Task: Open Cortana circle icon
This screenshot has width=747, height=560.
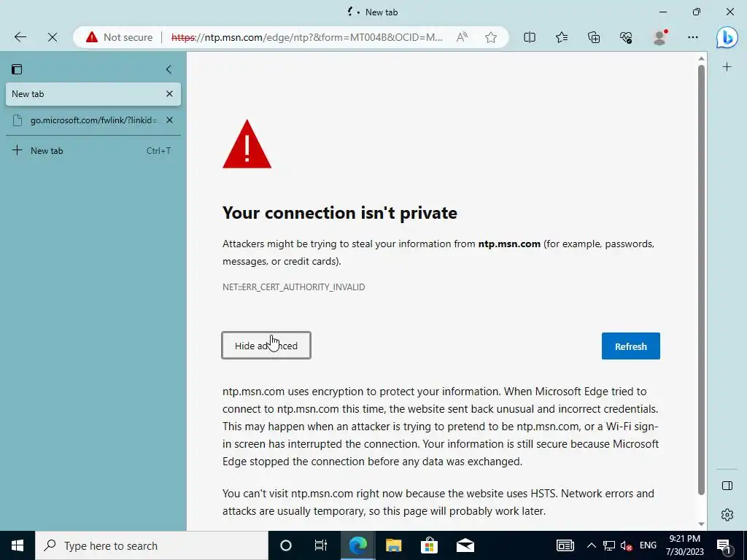Action: click(285, 545)
